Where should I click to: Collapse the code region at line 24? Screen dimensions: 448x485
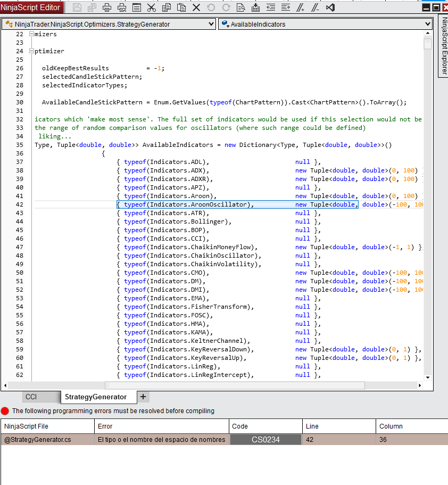[x=31, y=51]
